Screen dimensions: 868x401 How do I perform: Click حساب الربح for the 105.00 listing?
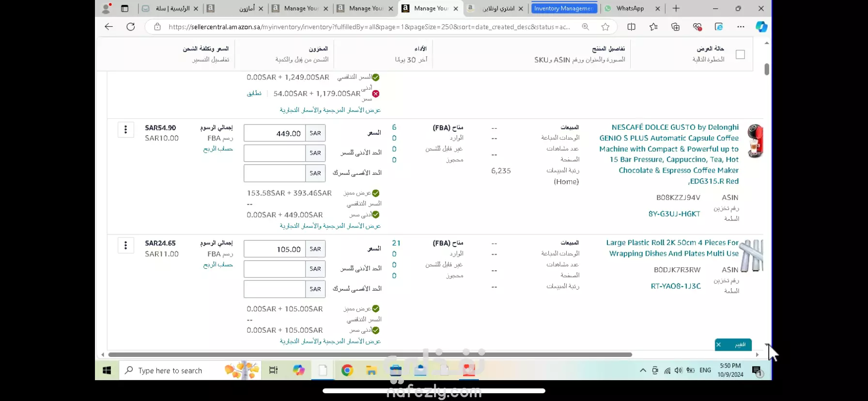pos(218,264)
